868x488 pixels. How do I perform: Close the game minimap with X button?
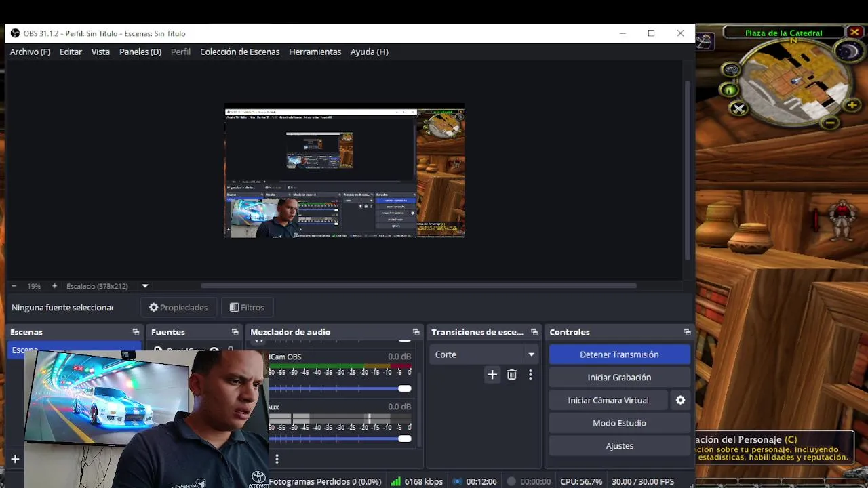tap(854, 32)
